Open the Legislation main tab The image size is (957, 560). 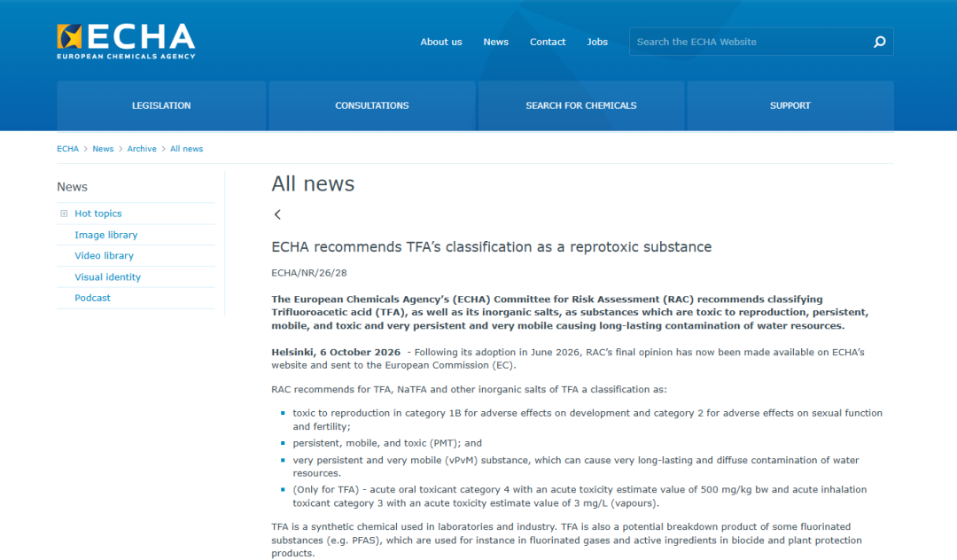[x=161, y=105]
